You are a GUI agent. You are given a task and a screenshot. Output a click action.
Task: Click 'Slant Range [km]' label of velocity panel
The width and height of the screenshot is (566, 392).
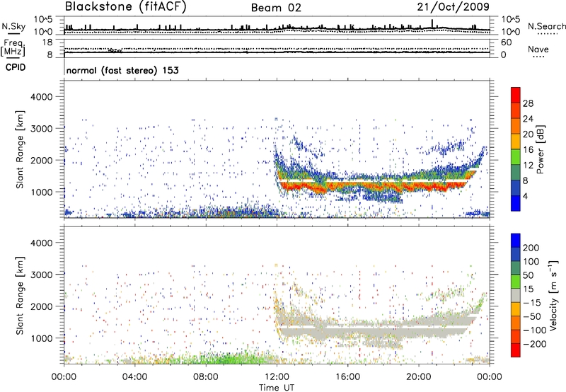click(x=20, y=295)
